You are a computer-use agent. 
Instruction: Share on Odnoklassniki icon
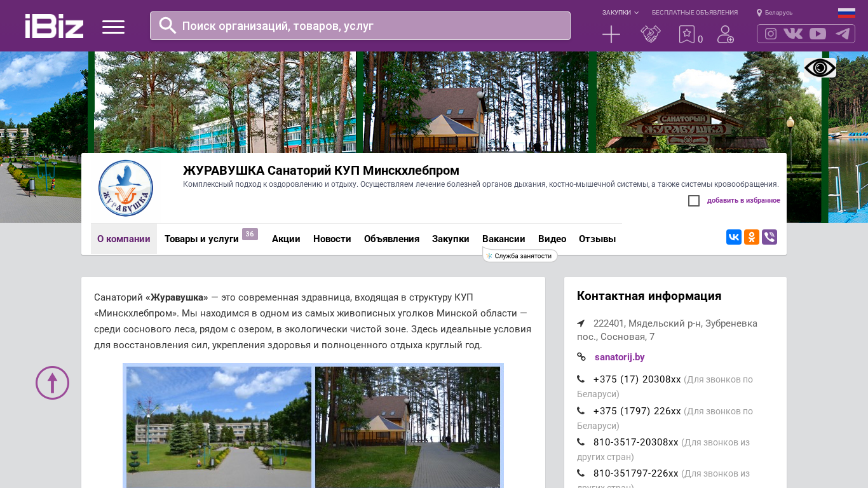pyautogui.click(x=752, y=237)
